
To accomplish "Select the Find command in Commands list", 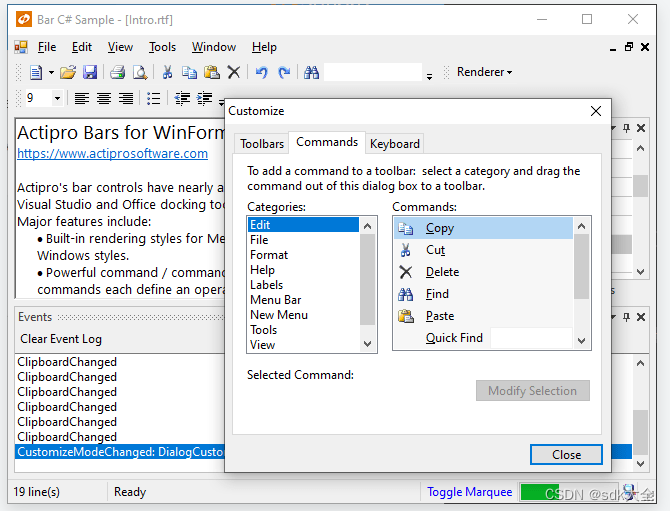I will [x=483, y=294].
